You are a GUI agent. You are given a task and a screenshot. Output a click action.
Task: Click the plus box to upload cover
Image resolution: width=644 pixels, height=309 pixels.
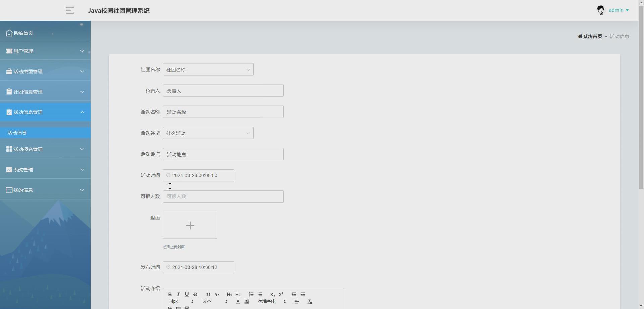190,225
